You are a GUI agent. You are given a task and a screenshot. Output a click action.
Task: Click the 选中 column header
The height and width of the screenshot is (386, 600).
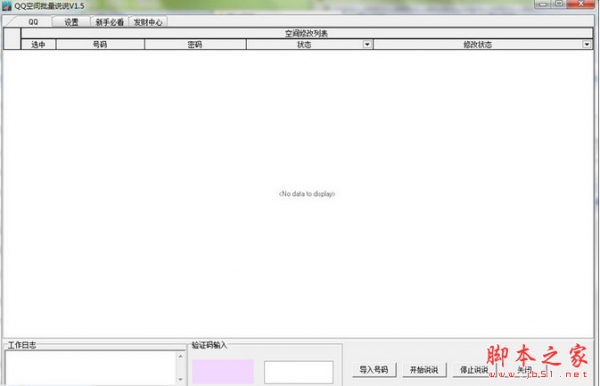click(x=38, y=44)
